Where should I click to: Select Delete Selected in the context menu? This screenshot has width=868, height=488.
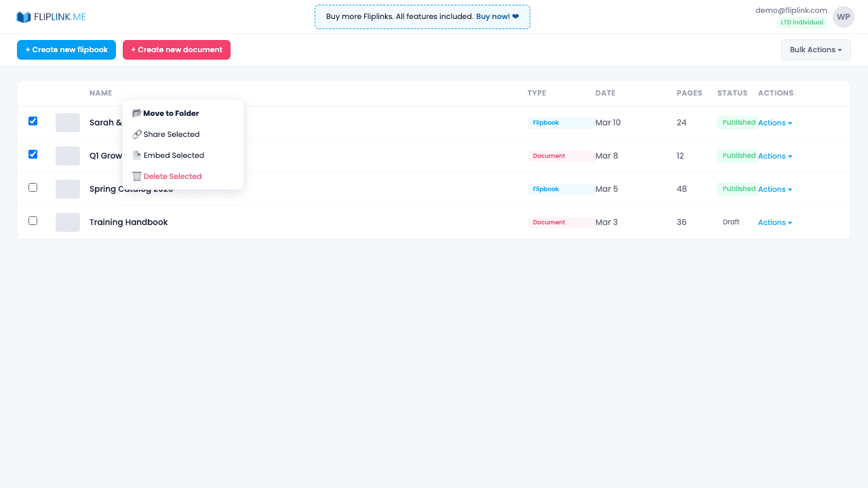pos(172,176)
